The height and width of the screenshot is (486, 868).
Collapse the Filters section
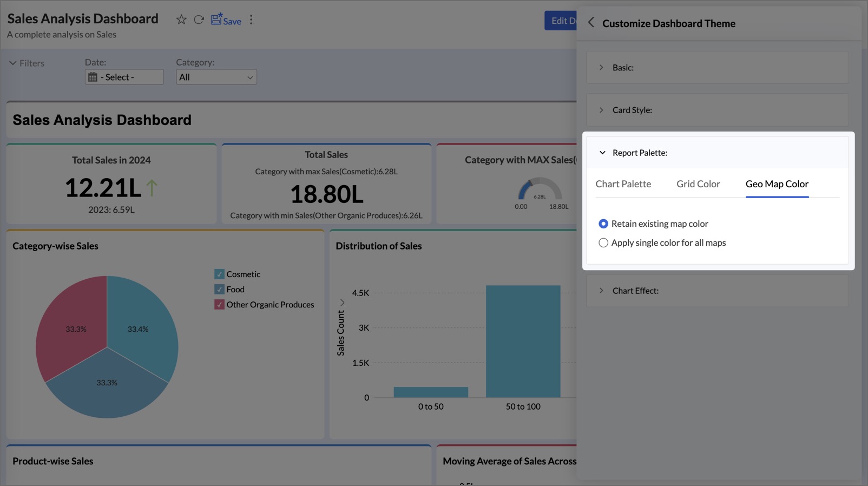tap(13, 63)
